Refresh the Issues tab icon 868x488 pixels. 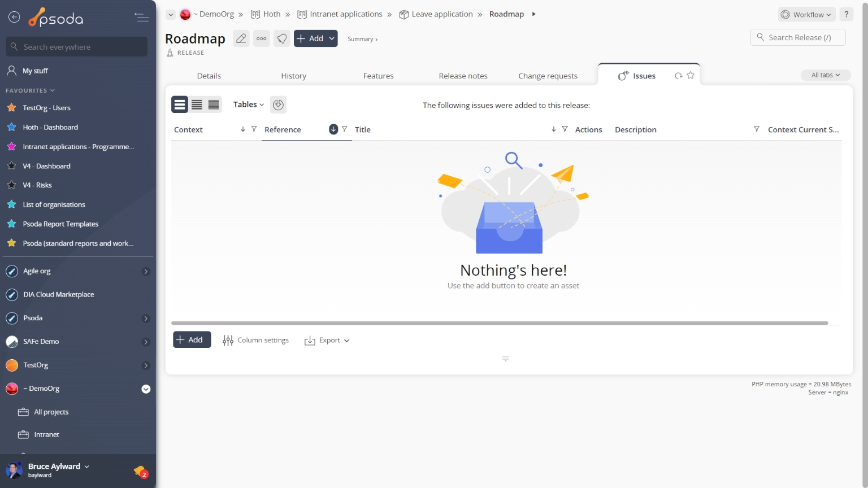coord(679,76)
